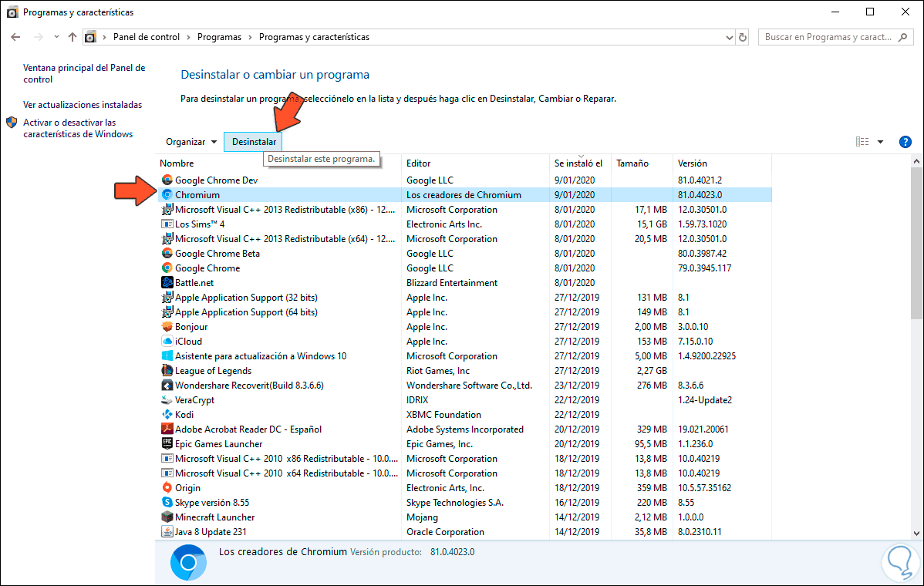The width and height of the screenshot is (924, 586).
Task: Open recent locations dropdown arrow
Action: coord(56,37)
